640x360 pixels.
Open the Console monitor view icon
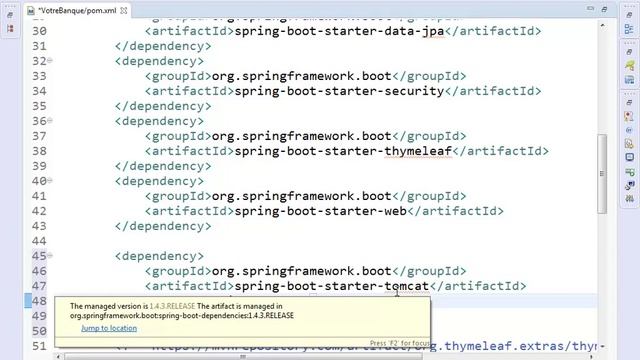[629, 158]
